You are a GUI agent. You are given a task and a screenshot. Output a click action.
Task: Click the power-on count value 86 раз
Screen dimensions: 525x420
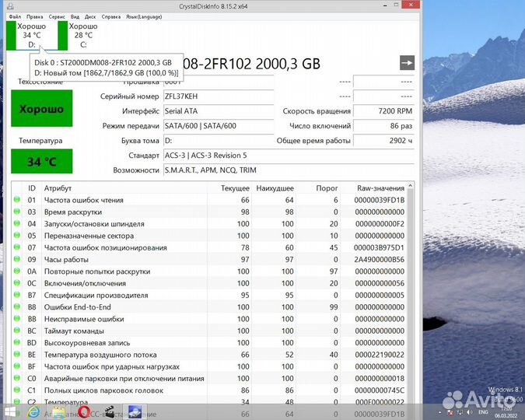pyautogui.click(x=383, y=126)
